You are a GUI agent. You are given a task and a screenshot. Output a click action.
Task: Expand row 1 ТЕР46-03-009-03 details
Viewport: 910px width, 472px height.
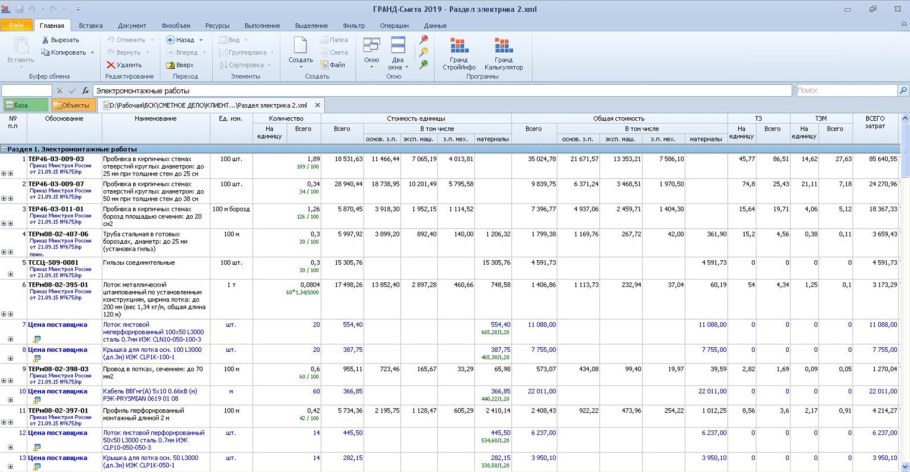click(5, 174)
